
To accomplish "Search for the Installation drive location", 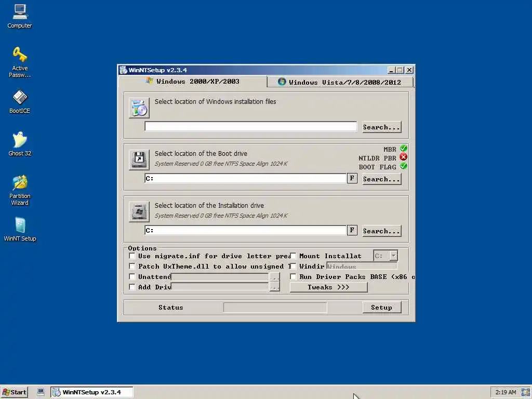I will (x=382, y=231).
